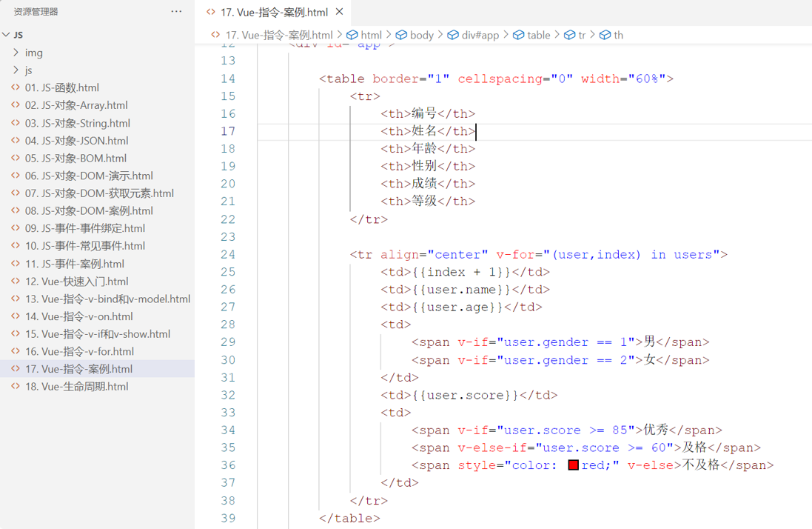This screenshot has height=529, width=812.
Task: Select div#app in the breadcrumb
Action: tap(480, 35)
